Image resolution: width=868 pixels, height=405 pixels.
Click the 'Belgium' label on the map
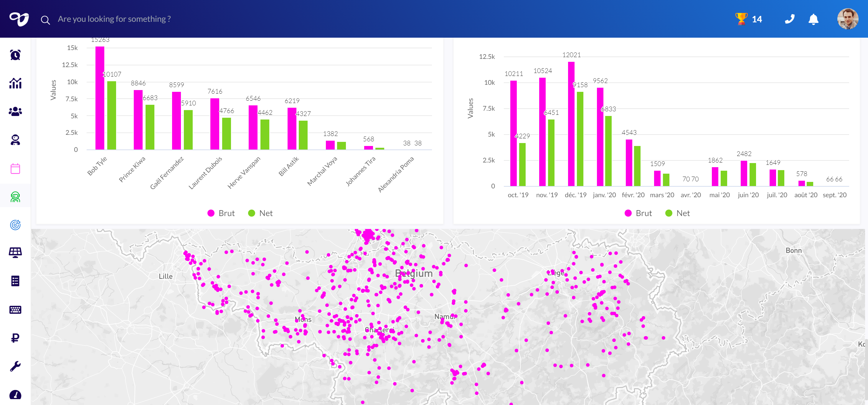click(414, 273)
